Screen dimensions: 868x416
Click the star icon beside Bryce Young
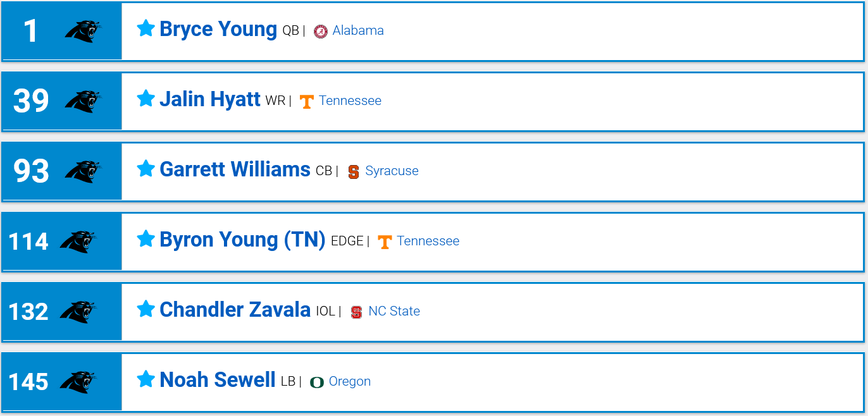tap(146, 28)
